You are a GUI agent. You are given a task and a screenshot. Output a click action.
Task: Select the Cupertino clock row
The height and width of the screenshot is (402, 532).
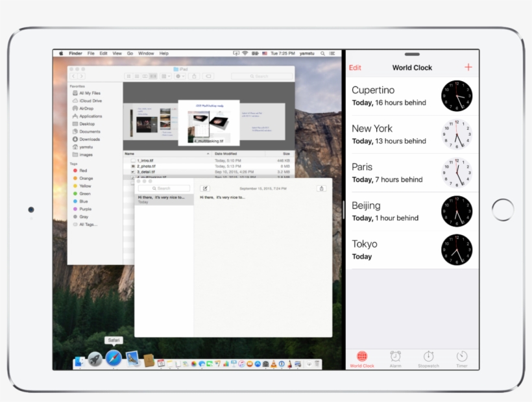pos(412,96)
